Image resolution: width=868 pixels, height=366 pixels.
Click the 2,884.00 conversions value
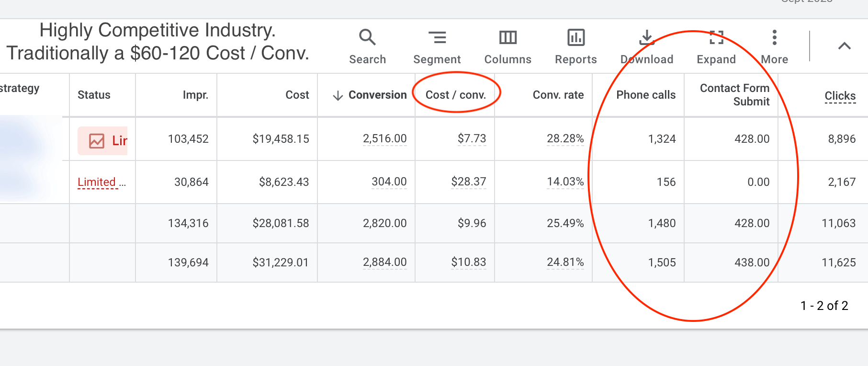(x=384, y=263)
